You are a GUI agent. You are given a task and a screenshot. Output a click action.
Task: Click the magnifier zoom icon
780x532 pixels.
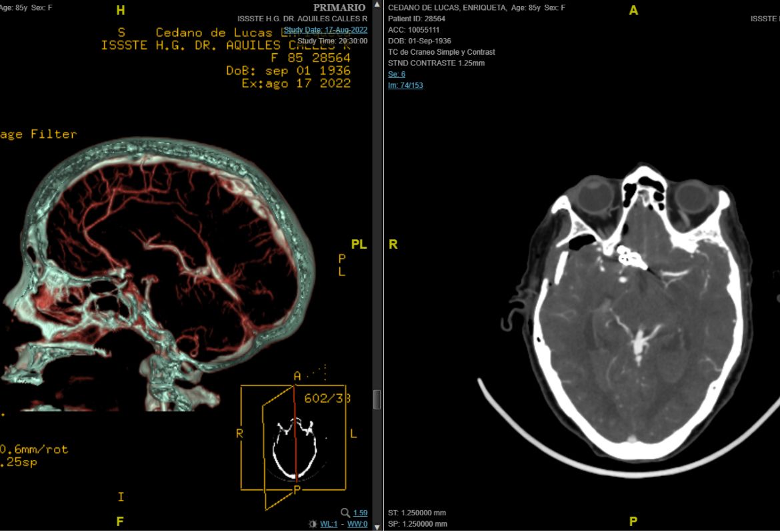pos(345,513)
